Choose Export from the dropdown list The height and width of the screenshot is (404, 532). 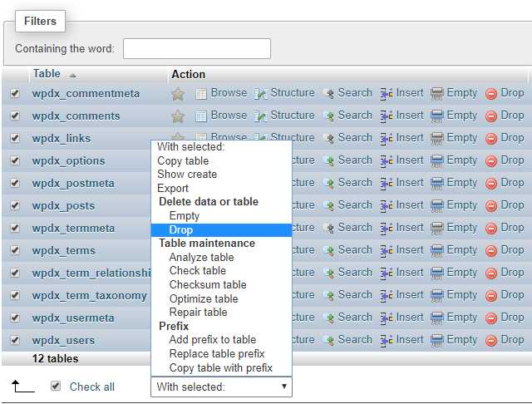point(173,188)
